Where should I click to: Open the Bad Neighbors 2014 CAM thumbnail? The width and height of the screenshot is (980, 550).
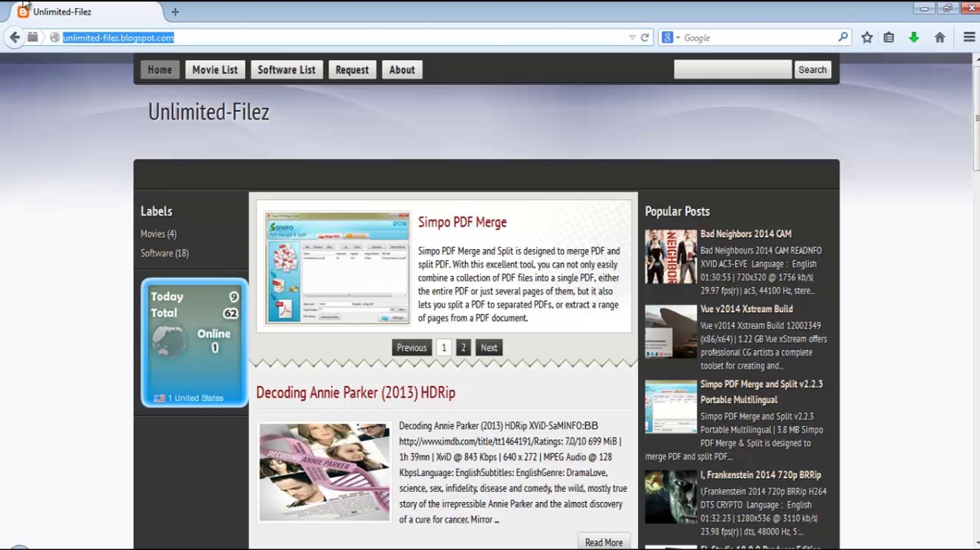coord(670,256)
